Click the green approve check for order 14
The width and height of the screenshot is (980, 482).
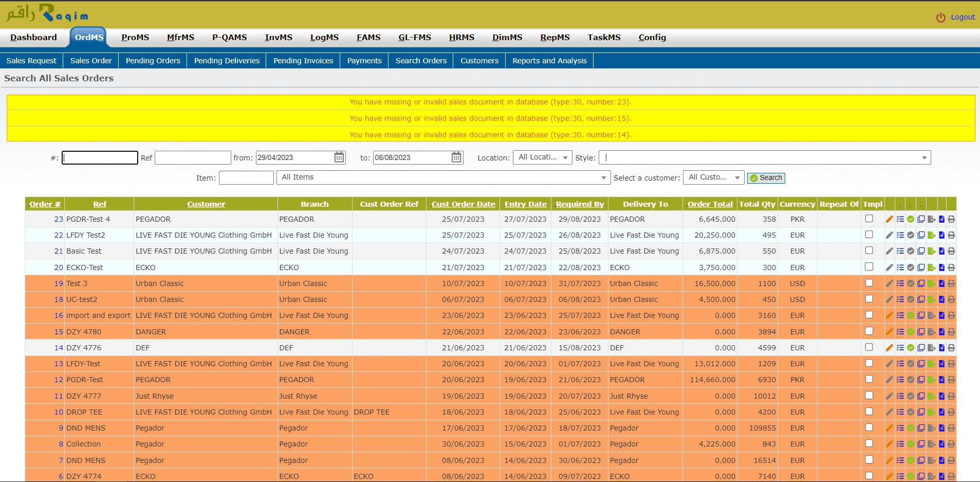tap(910, 348)
